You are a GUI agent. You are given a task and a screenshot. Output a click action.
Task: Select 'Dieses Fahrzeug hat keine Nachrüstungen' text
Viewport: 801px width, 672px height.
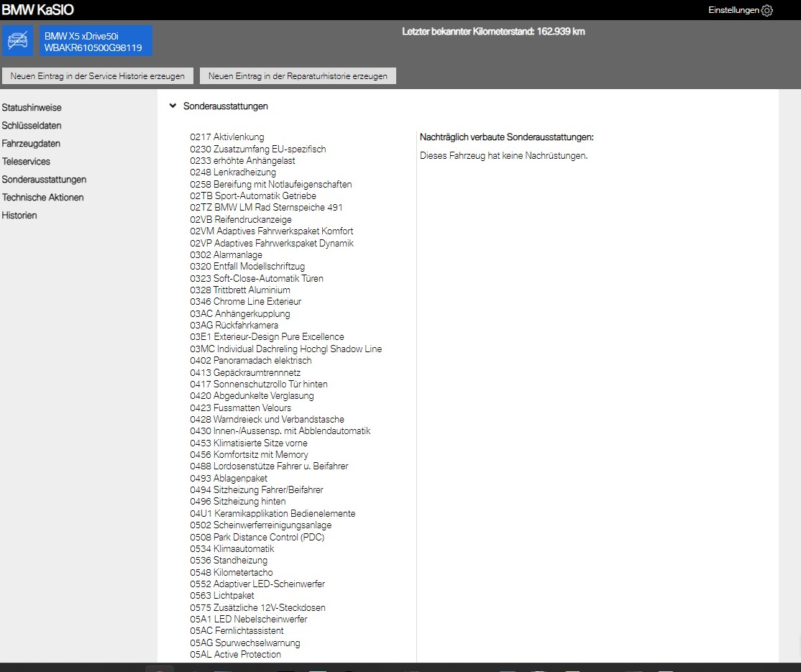[504, 156]
